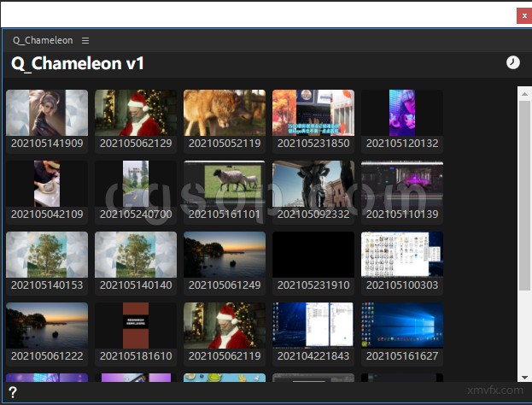The image size is (532, 405).
Task: Select the Q_Chameleon panel tab
Action: tap(43, 40)
